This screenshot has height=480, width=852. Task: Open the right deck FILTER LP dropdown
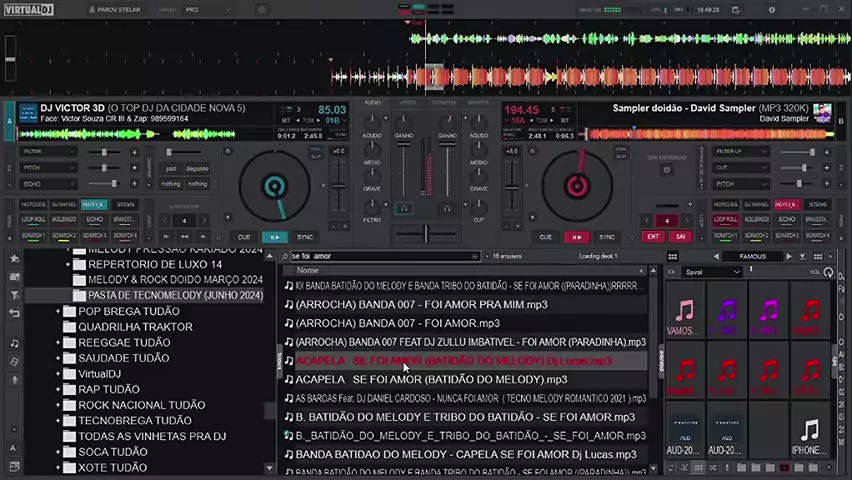click(756, 152)
